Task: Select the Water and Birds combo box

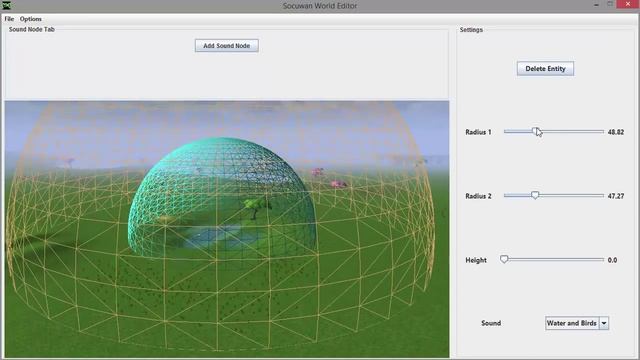Action: (x=577, y=323)
